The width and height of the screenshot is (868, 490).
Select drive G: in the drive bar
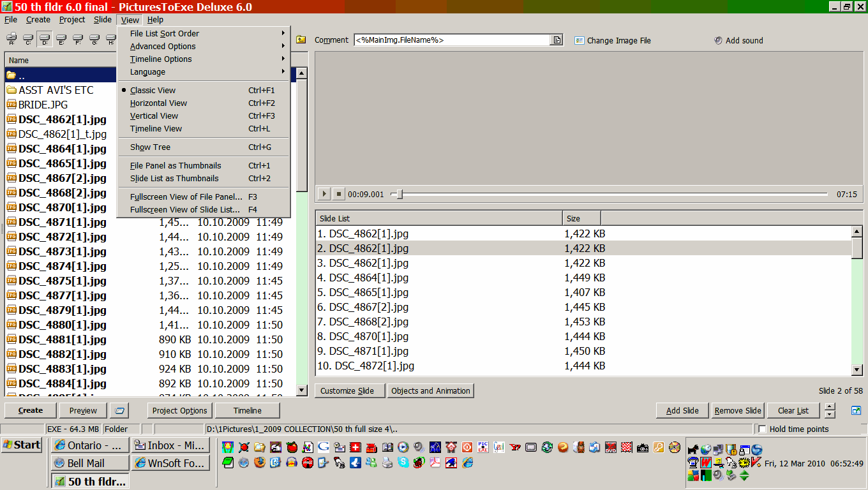click(x=94, y=40)
